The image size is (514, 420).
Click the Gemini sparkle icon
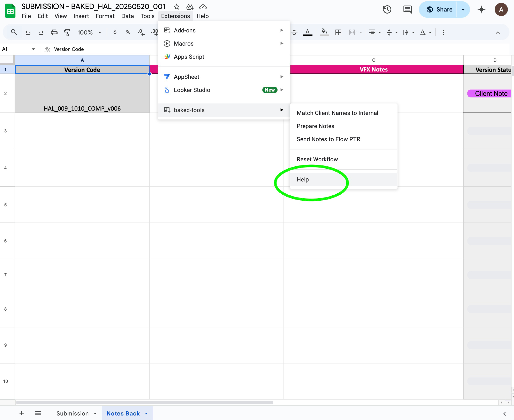coord(481,9)
